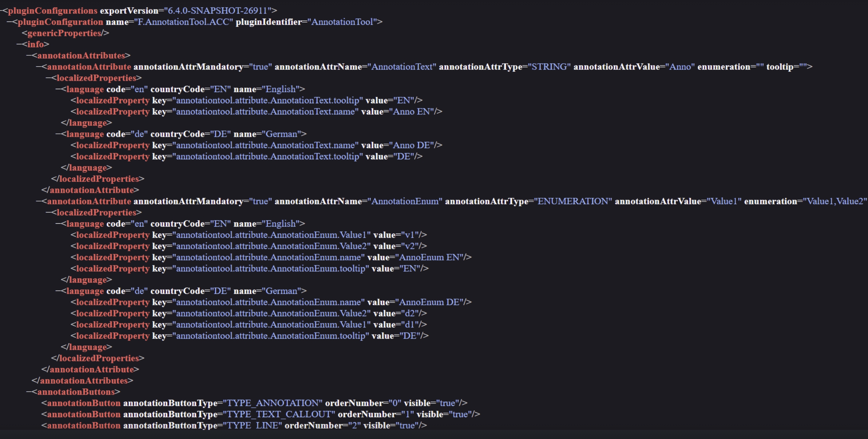Collapse the pluginConfiguration F.AnnotationTool.ACC node
868x439 pixels.
pyautogui.click(x=9, y=22)
